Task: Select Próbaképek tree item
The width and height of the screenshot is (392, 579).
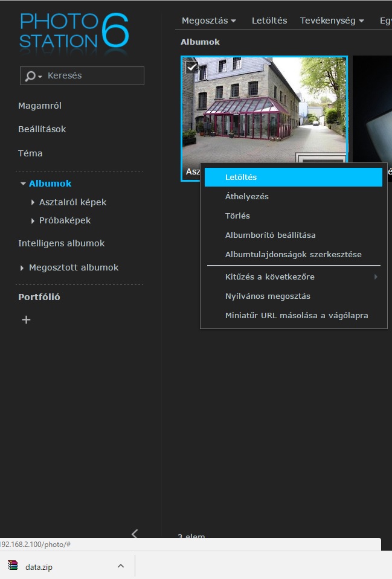Action: [65, 220]
